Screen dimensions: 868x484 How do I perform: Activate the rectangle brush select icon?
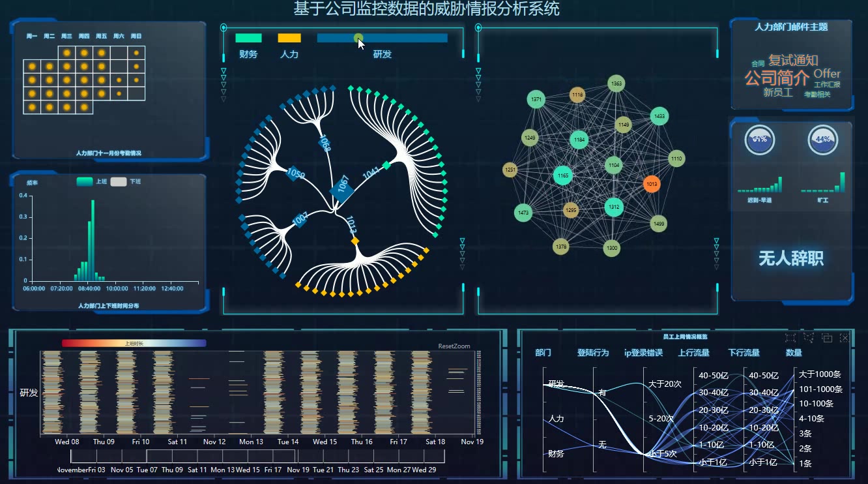point(790,337)
